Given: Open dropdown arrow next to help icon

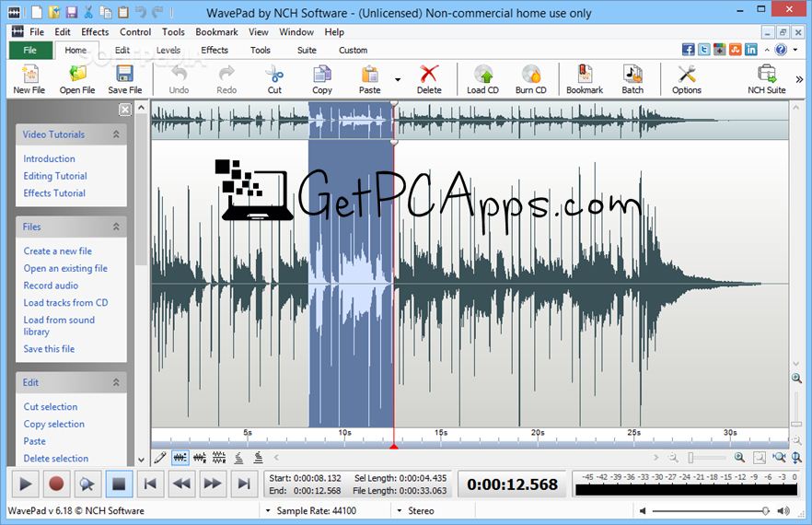Looking at the screenshot, I should click(795, 51).
